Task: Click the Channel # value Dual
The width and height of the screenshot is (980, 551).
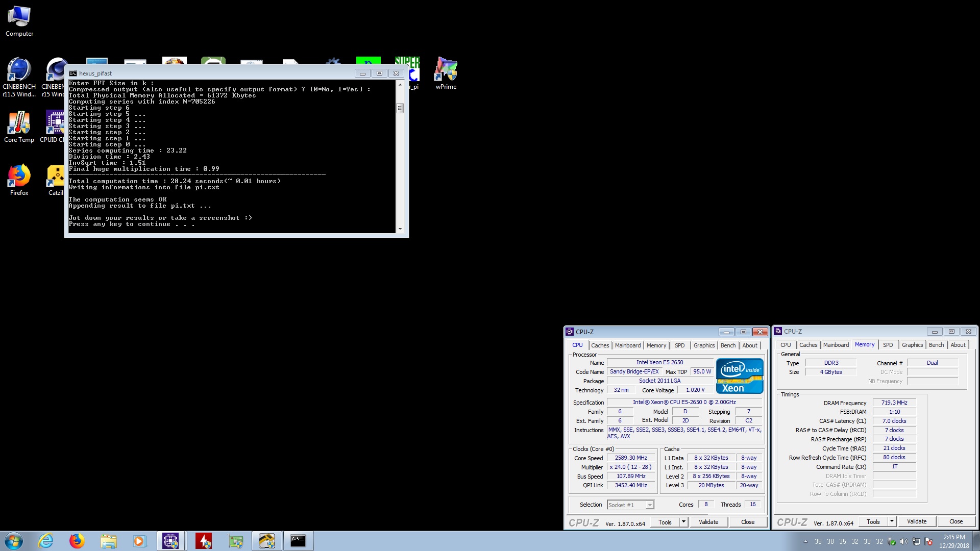Action: 932,363
